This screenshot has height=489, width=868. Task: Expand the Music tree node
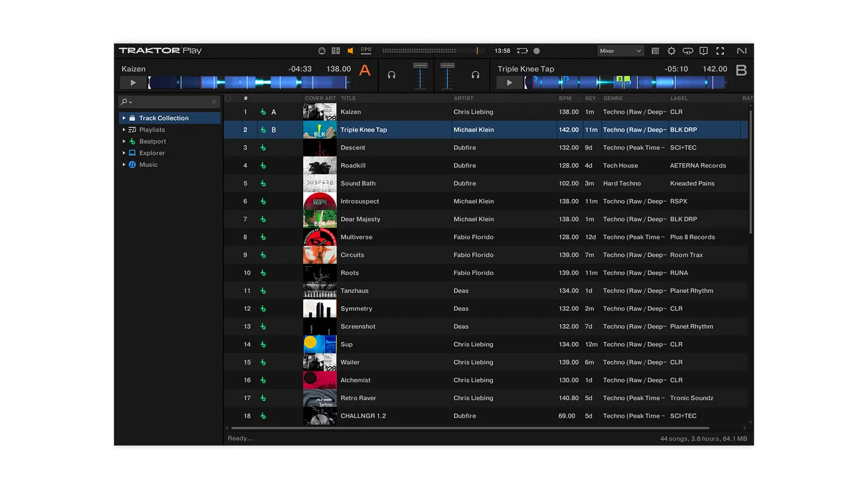pos(124,164)
